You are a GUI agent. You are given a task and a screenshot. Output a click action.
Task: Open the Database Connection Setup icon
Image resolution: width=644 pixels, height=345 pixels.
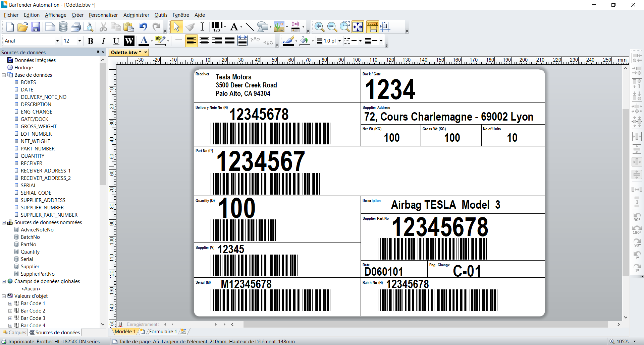63,27
